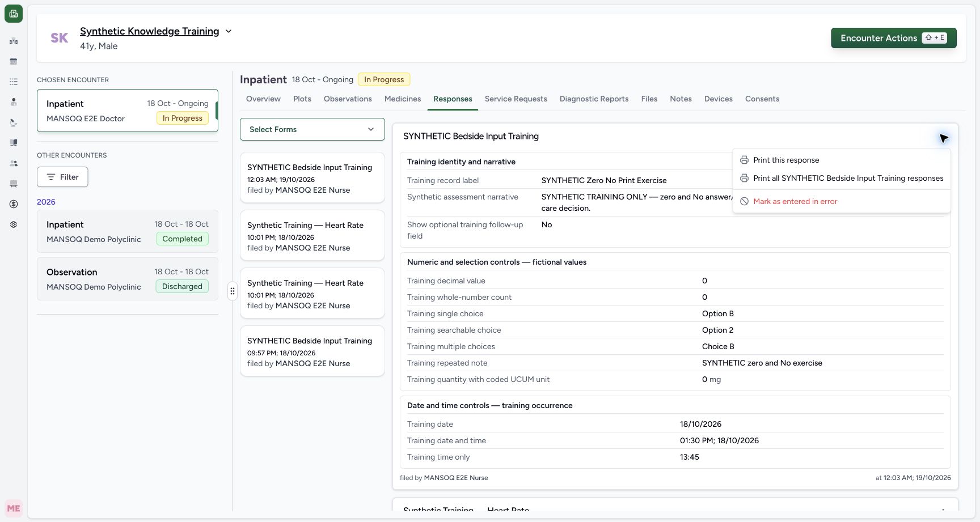This screenshot has width=980, height=522.
Task: Open the facility building icon in sidebar
Action: pos(14,41)
